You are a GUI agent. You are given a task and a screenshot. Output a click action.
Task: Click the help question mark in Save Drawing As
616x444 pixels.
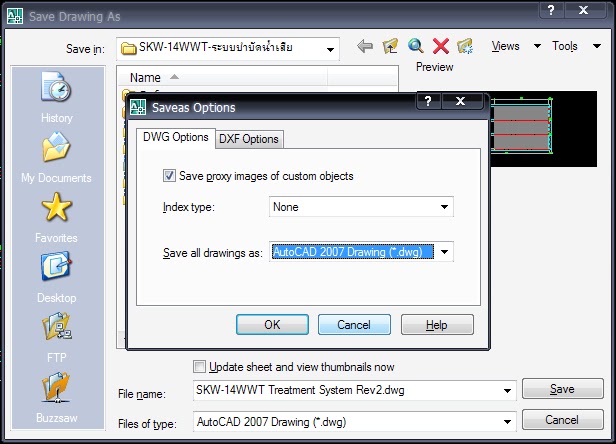[551, 10]
